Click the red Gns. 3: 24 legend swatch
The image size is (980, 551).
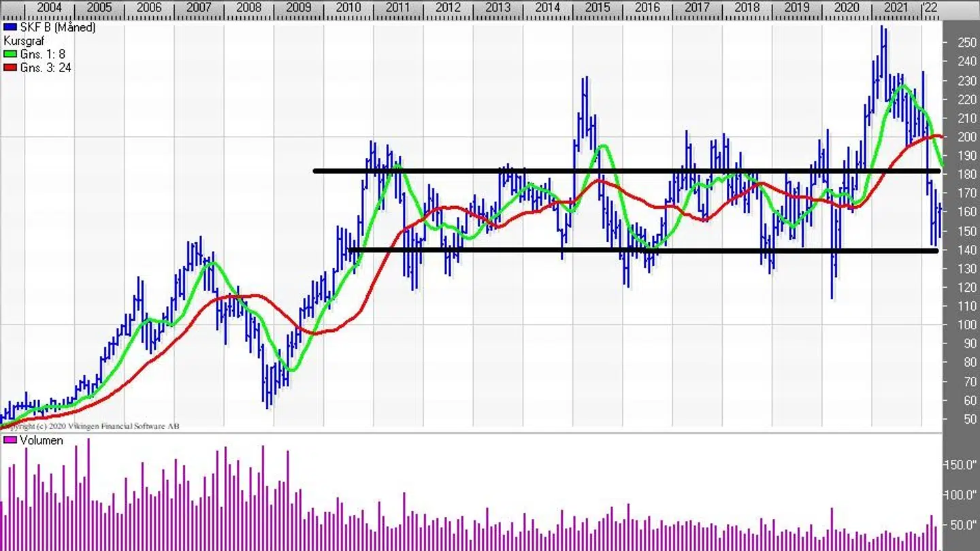(x=10, y=68)
